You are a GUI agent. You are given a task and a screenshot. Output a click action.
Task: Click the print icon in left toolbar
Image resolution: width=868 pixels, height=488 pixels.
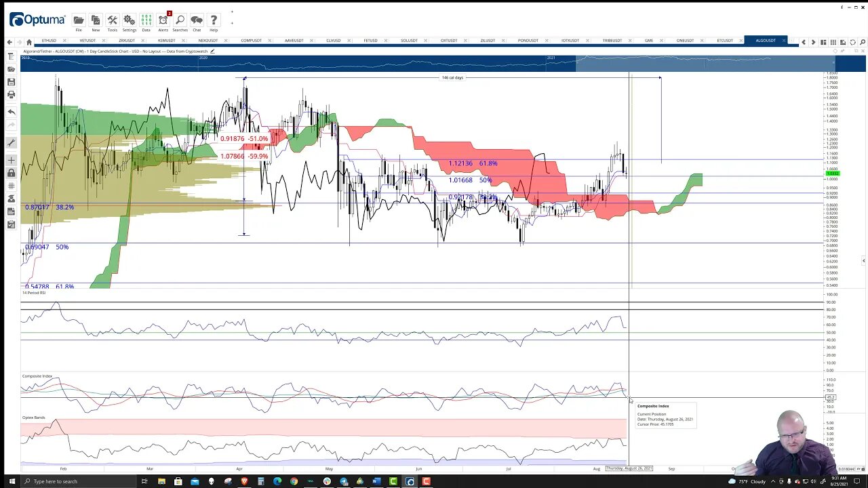(x=11, y=95)
